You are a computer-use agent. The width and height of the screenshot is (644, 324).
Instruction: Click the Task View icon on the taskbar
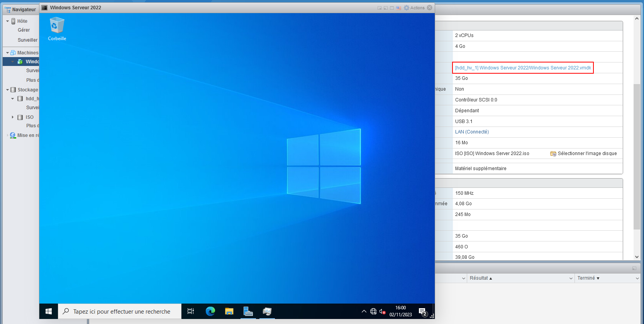(x=191, y=311)
